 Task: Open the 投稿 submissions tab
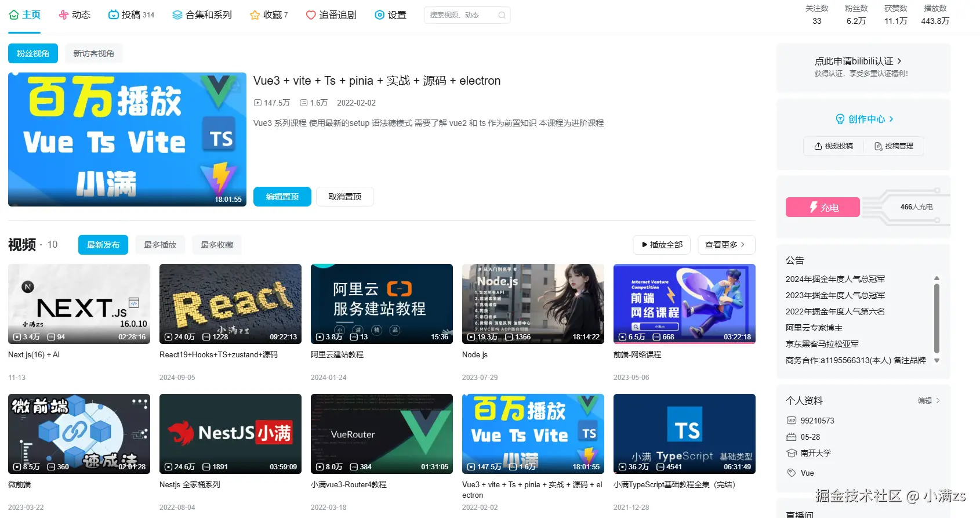point(131,15)
